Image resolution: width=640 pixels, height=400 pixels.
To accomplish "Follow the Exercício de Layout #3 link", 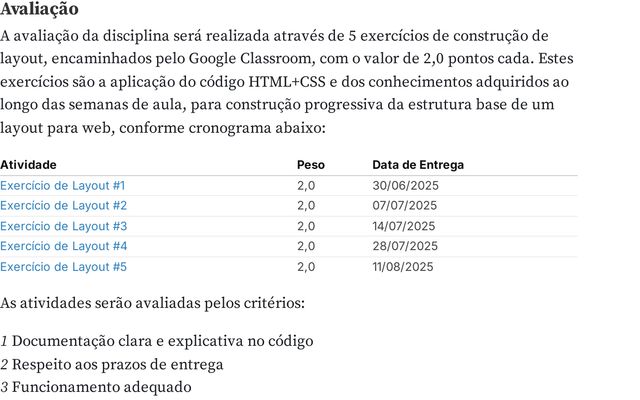I will click(63, 226).
